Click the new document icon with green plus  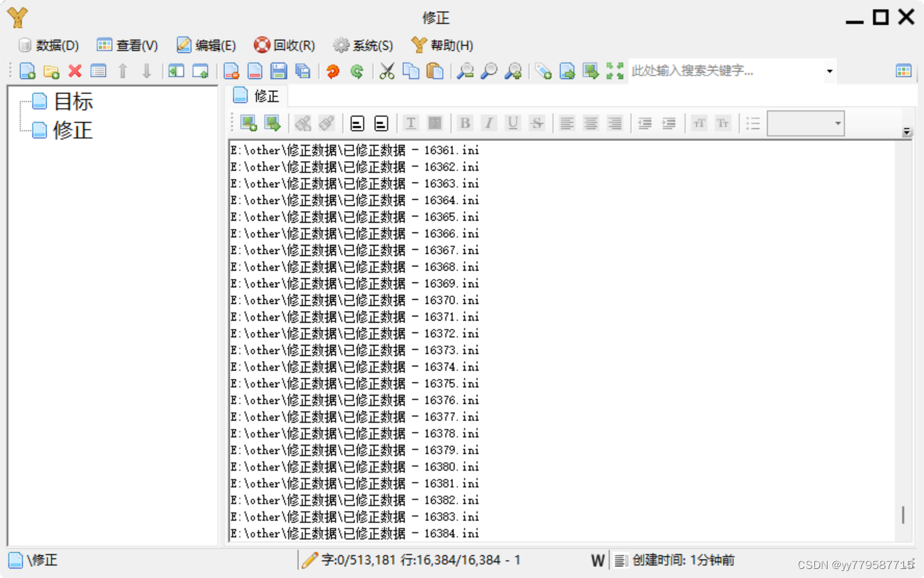[x=28, y=71]
